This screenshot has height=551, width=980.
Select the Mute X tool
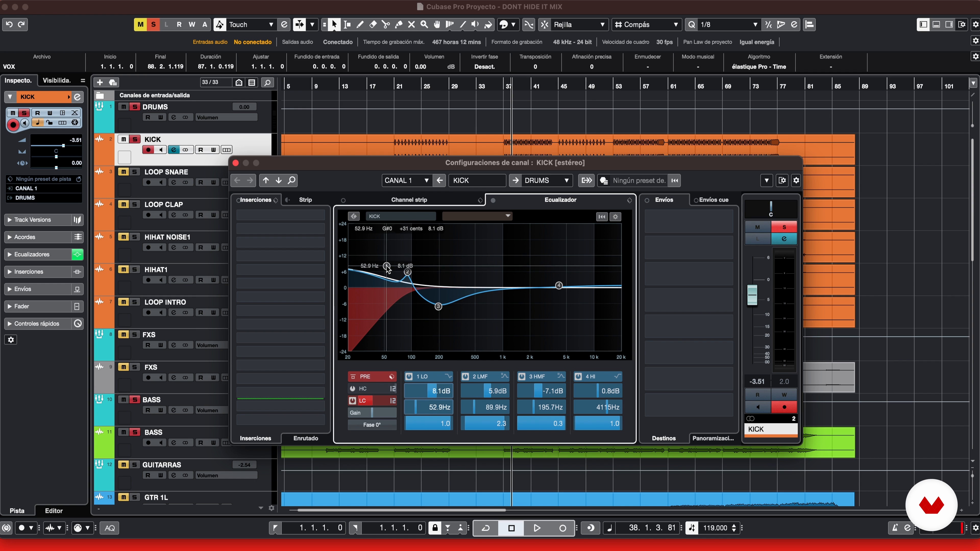[x=411, y=25]
